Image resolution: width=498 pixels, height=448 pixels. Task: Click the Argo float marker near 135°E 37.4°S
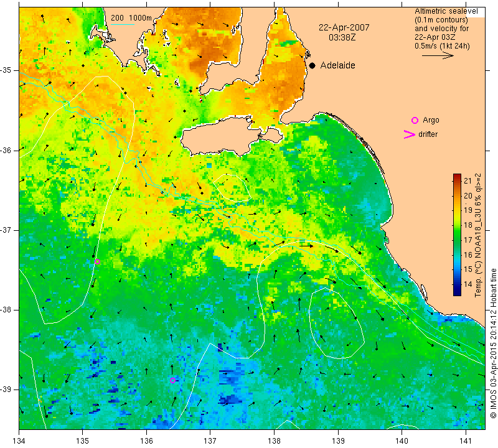pos(98,261)
